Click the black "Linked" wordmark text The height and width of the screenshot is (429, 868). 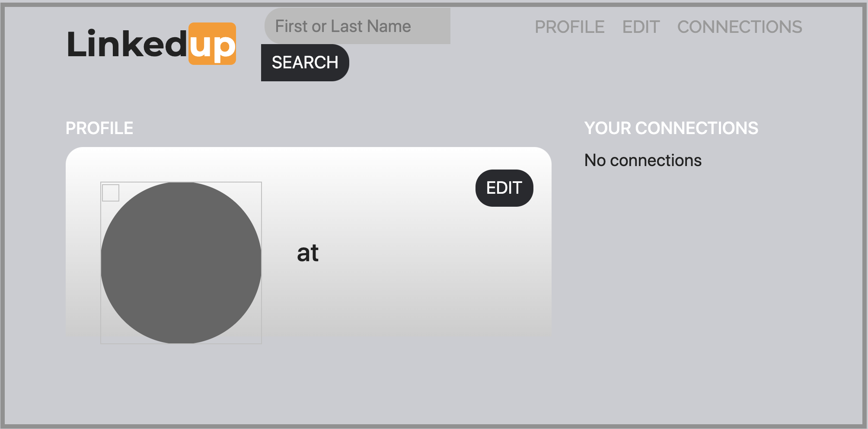coord(127,44)
